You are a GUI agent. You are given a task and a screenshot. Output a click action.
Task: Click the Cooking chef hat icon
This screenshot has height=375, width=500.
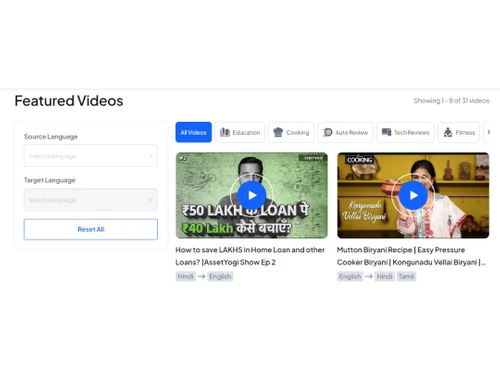(278, 132)
